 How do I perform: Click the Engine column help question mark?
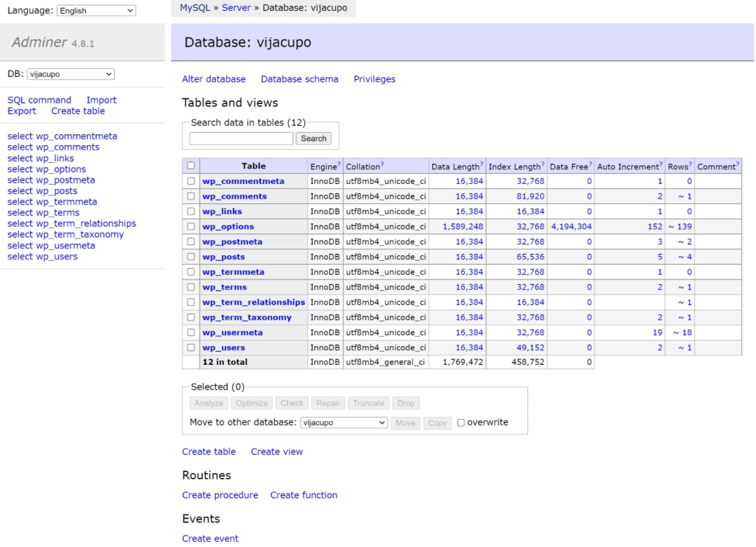[339, 164]
